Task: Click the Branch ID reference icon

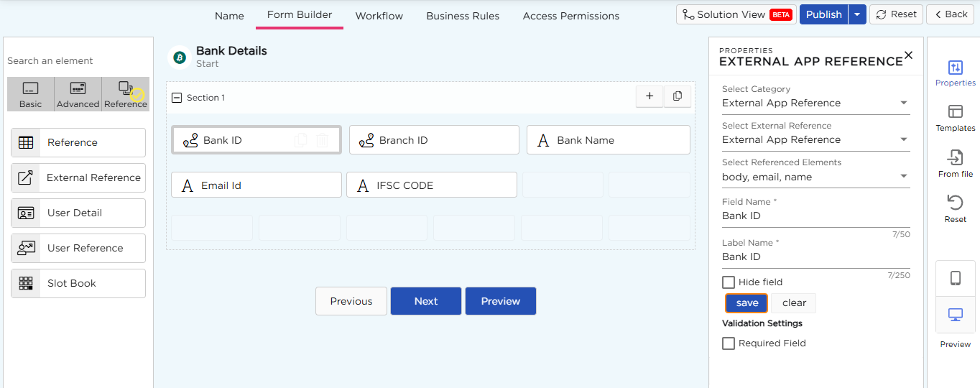Action: coord(366,140)
